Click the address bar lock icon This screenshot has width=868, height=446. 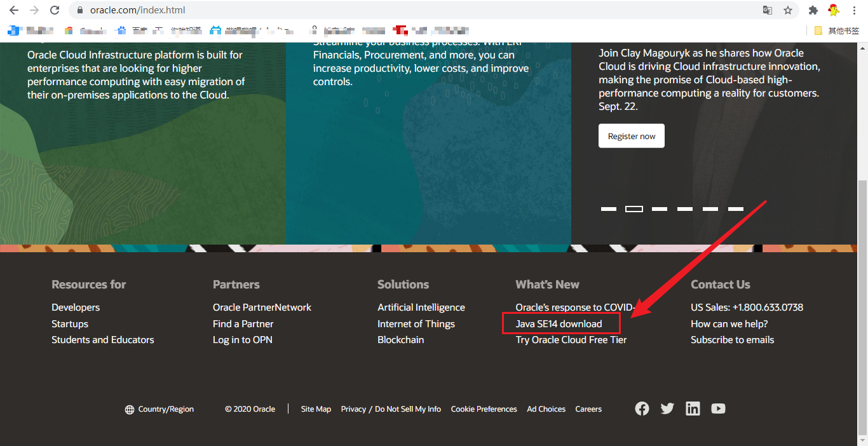tap(80, 10)
